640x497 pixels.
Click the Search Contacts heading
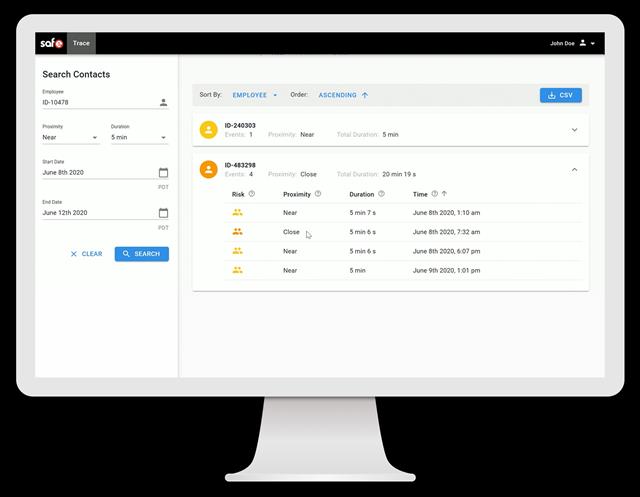tap(76, 74)
